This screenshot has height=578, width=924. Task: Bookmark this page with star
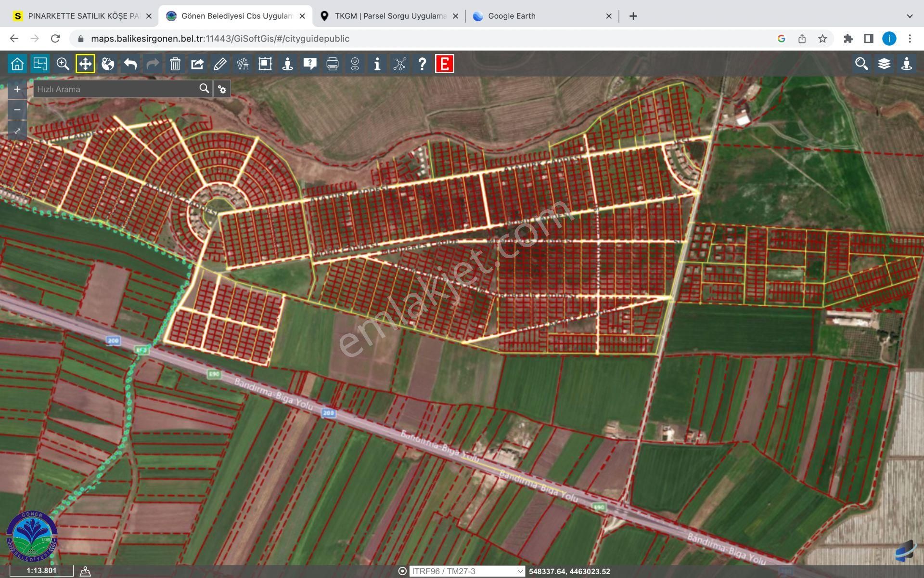pyautogui.click(x=822, y=39)
